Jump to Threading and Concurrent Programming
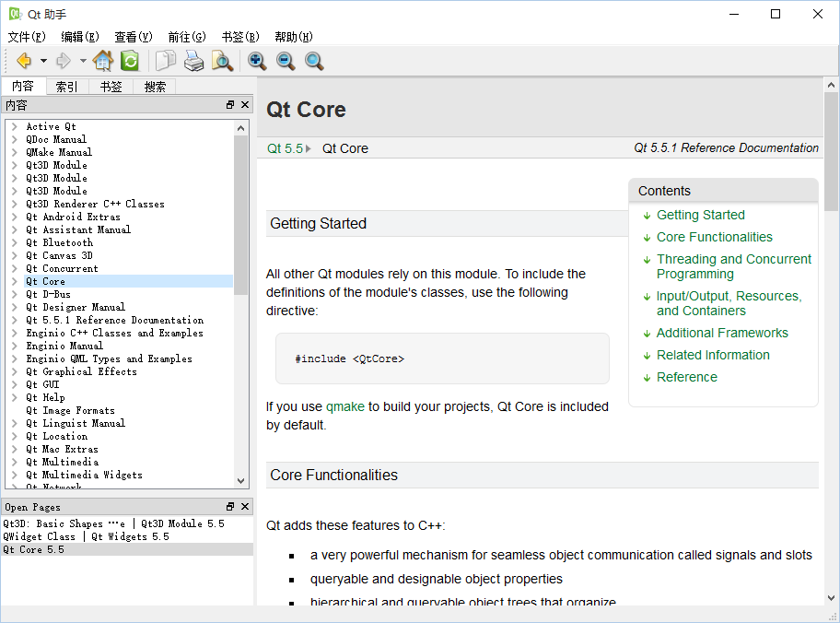This screenshot has width=840, height=623. coord(733,266)
